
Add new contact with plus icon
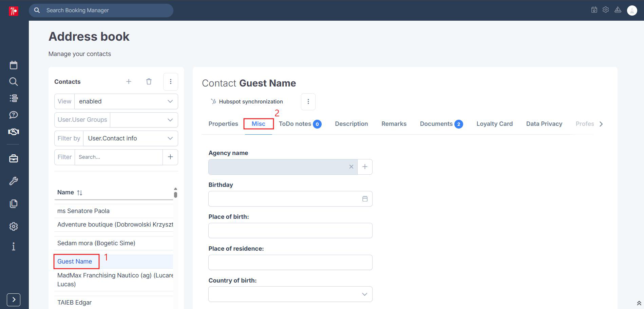click(129, 81)
